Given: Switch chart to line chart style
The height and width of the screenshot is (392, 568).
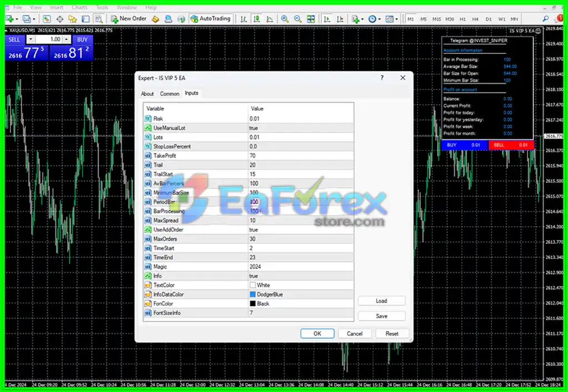Looking at the screenshot, I should pyautogui.click(x=270, y=19).
